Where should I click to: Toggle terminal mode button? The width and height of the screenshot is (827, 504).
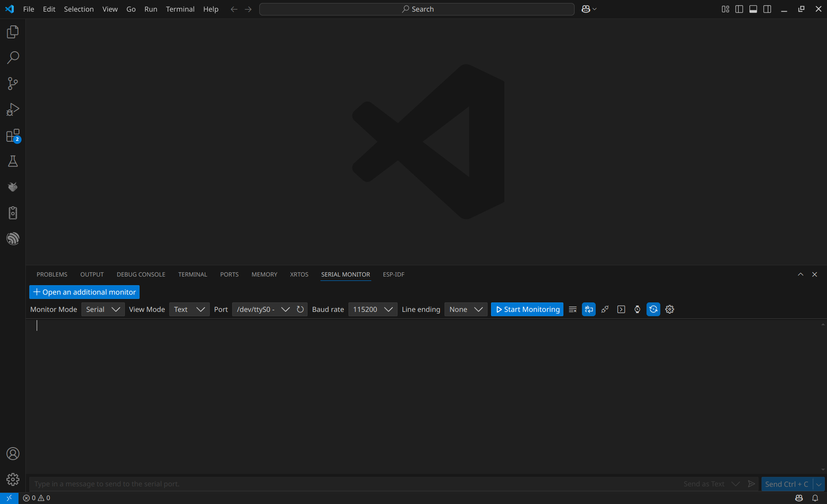point(621,309)
